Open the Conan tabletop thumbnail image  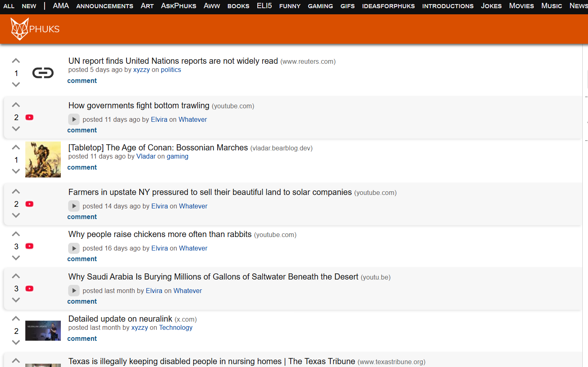[x=43, y=159]
